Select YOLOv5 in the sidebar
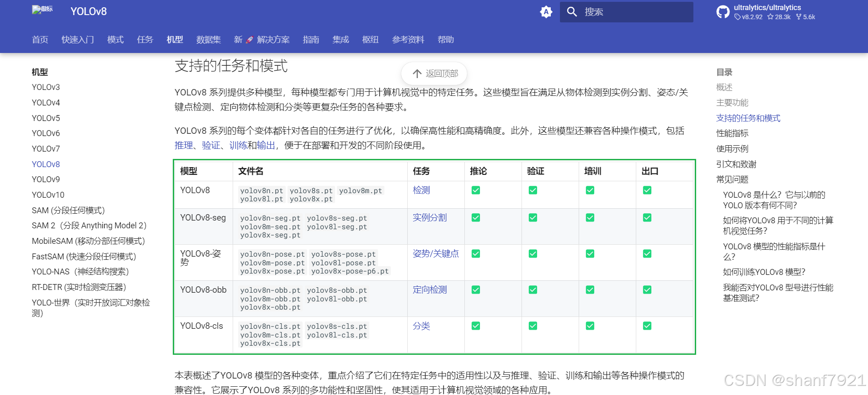 coord(46,118)
